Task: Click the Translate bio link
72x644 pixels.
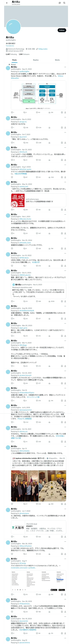Action: pos(10,46)
